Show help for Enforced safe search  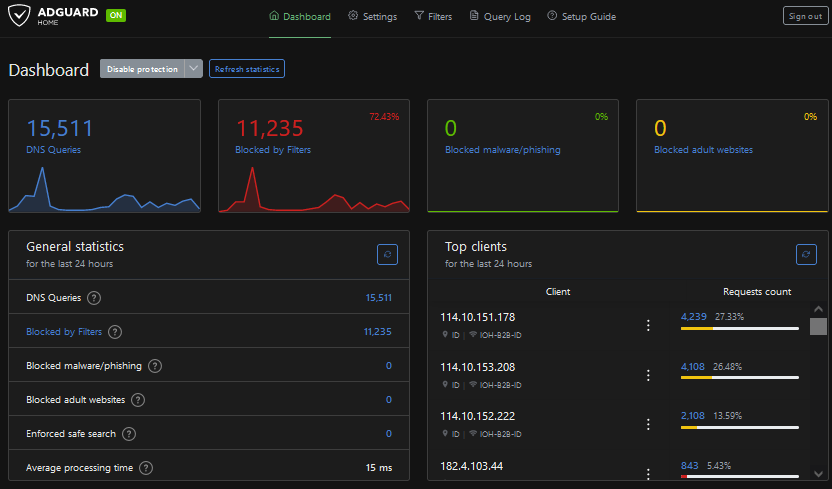click(129, 434)
